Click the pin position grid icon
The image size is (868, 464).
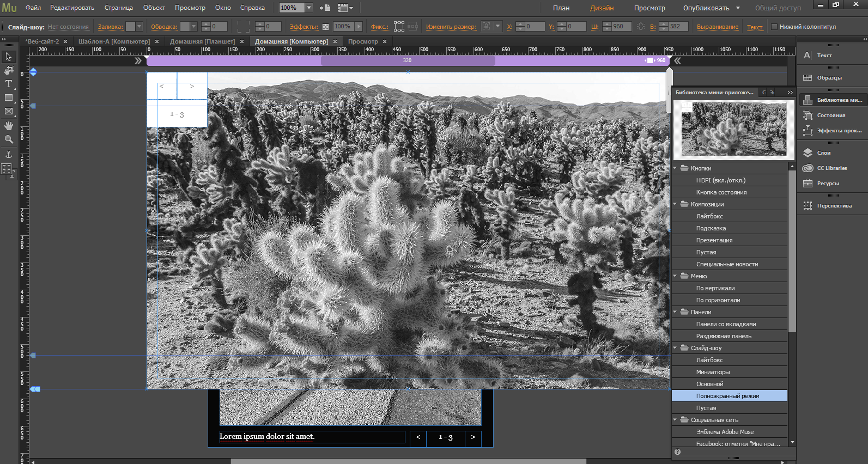(399, 26)
